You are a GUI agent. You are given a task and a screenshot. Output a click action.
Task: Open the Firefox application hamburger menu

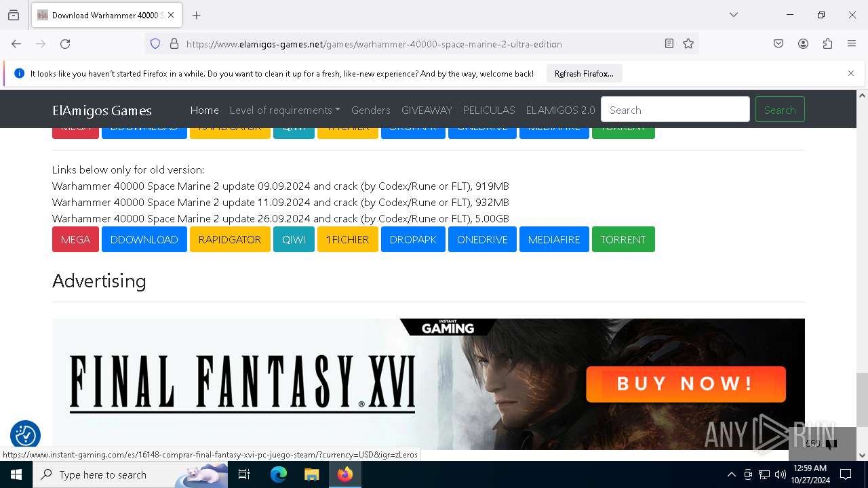point(852,43)
